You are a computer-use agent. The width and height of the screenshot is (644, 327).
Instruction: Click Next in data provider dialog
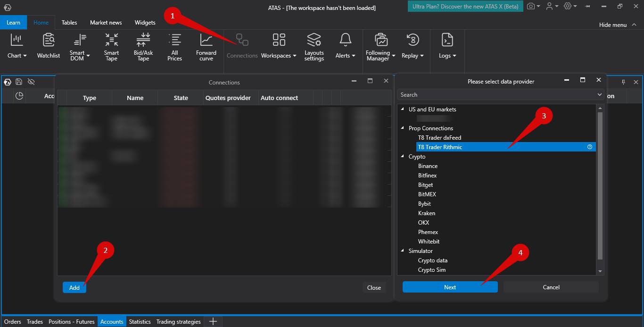[x=450, y=287]
